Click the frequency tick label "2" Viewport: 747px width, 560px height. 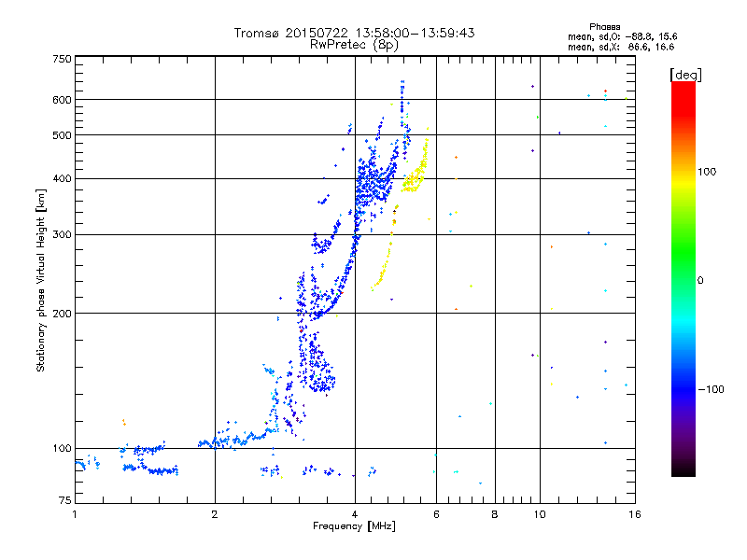click(x=215, y=514)
